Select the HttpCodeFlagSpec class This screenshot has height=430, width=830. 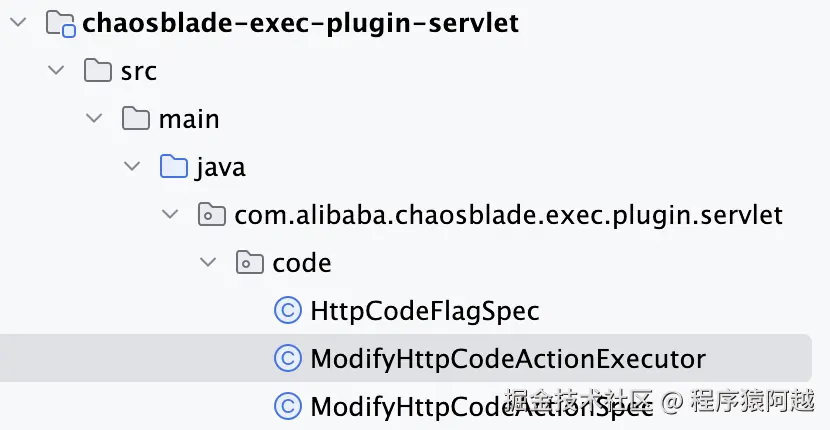(x=425, y=311)
